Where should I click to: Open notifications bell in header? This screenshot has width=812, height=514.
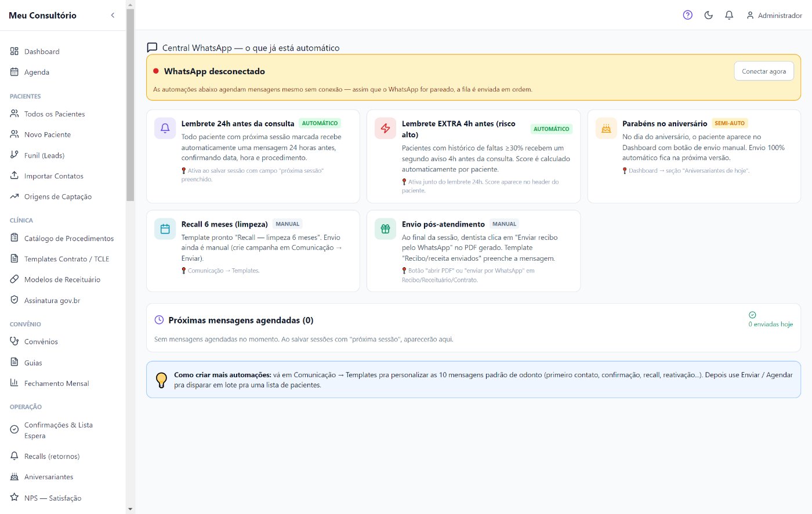(729, 15)
